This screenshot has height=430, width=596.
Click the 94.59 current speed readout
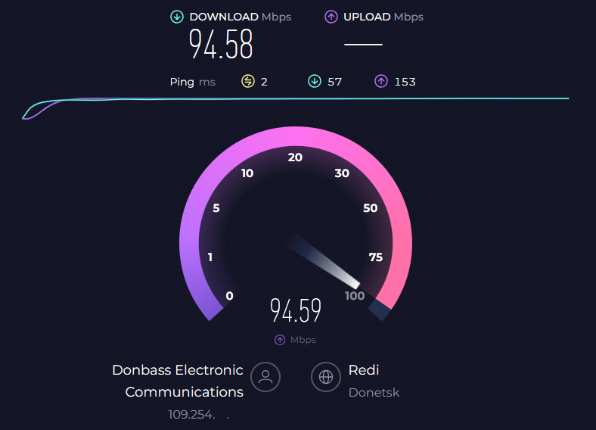296,311
